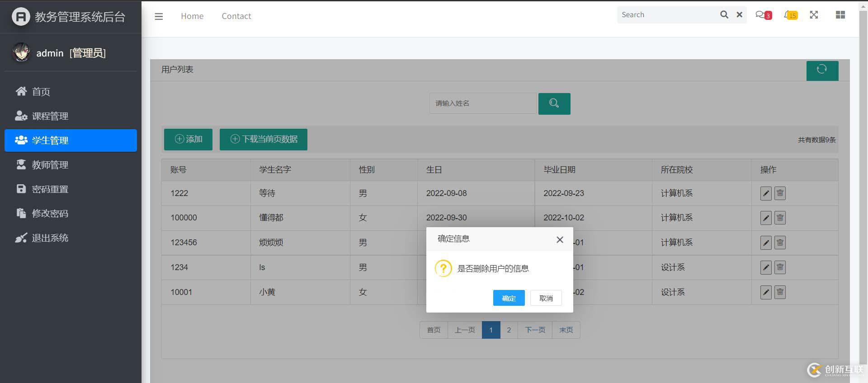The image size is (868, 383).
Task: Open the notifications bell with badge 15
Action: tap(789, 15)
